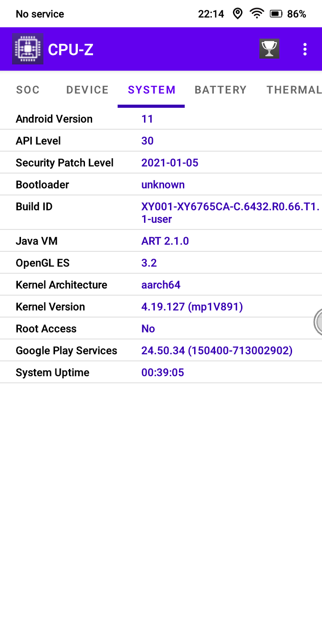Select the Java VM label
Viewport: 322px width, 644px height.
pos(37,241)
